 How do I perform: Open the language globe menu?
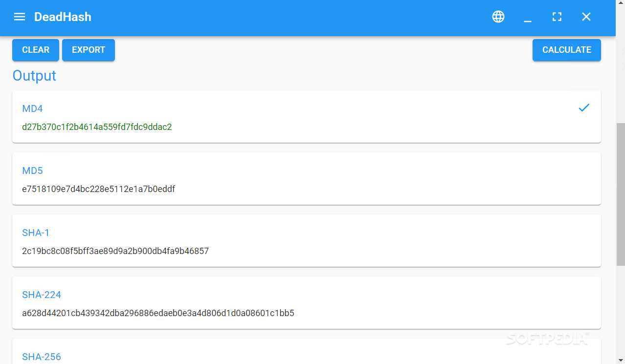(x=498, y=17)
